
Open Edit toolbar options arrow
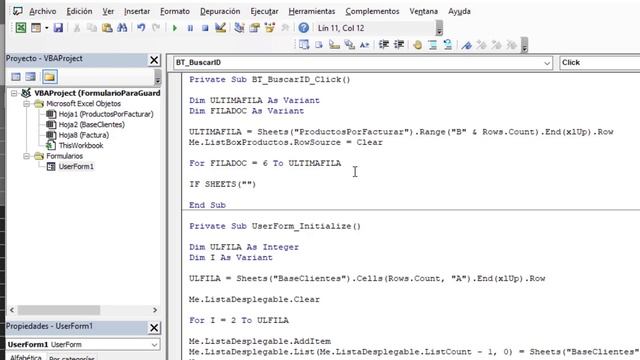tap(524, 45)
